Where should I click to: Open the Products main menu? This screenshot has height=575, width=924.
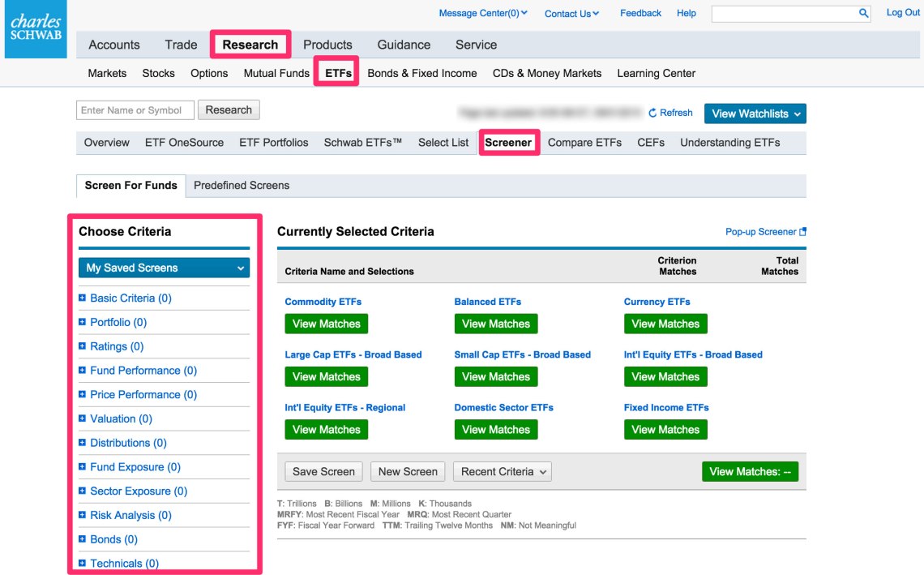tap(327, 45)
